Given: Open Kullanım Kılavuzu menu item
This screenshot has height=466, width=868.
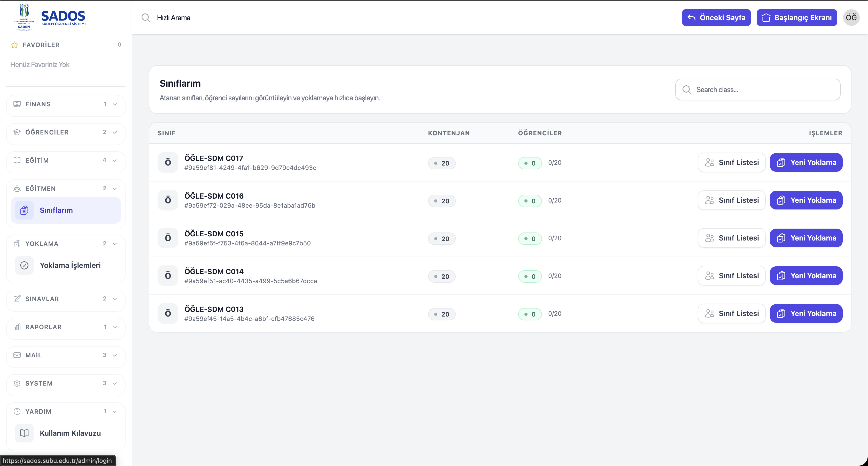Looking at the screenshot, I should [x=66, y=433].
